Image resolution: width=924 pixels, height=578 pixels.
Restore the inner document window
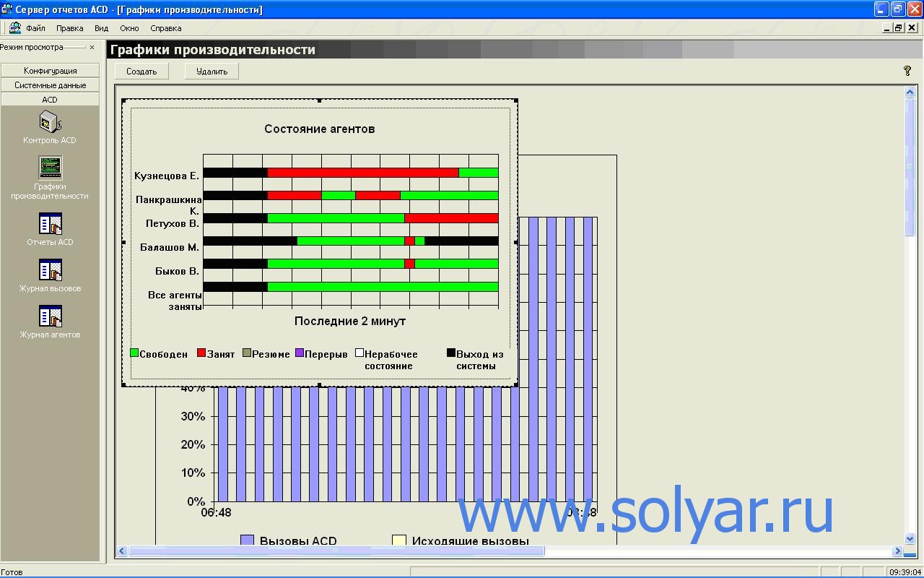899,28
